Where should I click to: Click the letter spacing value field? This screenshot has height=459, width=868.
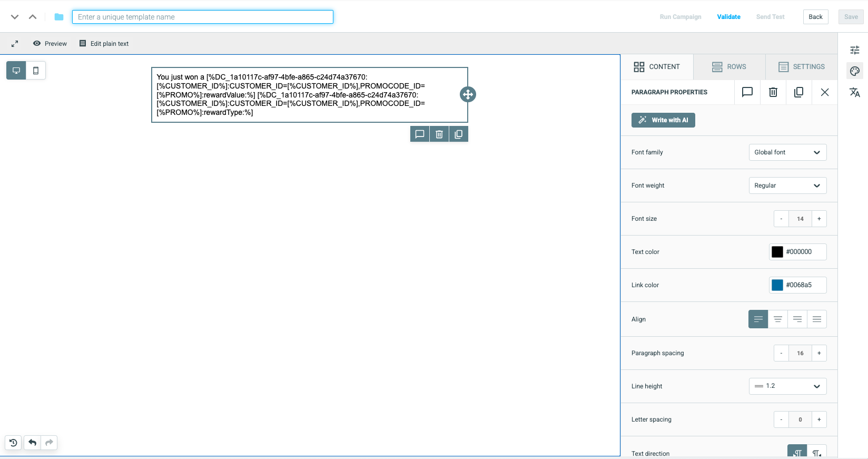tap(800, 419)
